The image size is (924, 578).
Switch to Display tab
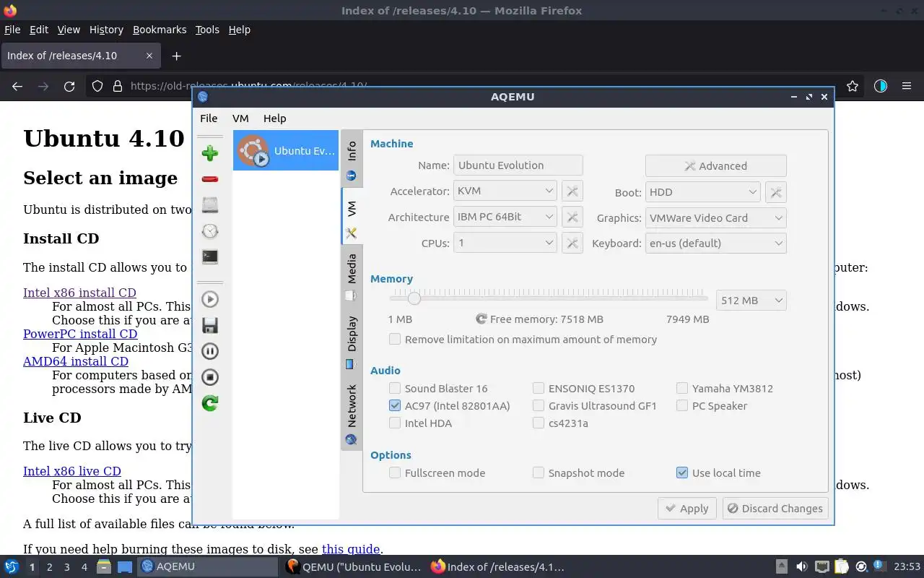[x=352, y=341]
